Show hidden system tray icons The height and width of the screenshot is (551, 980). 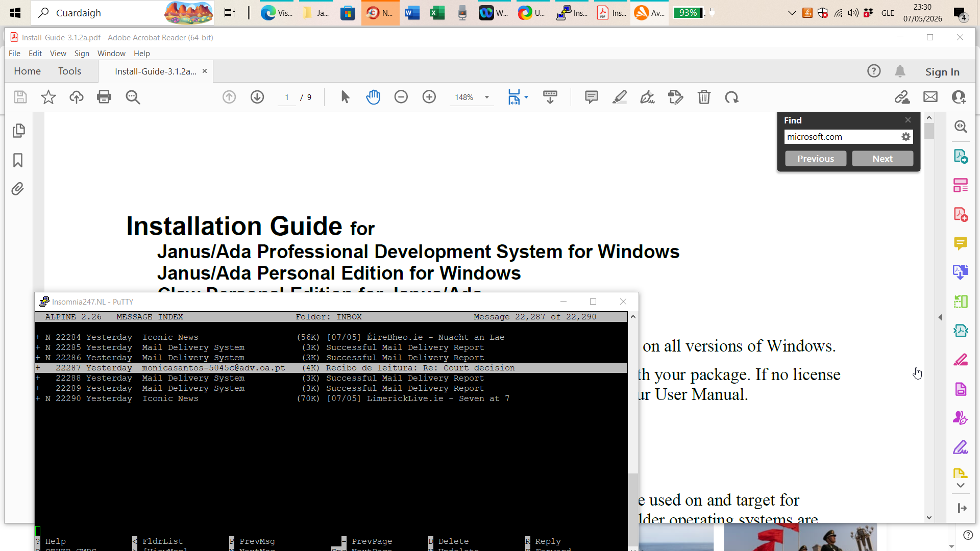pos(792,13)
